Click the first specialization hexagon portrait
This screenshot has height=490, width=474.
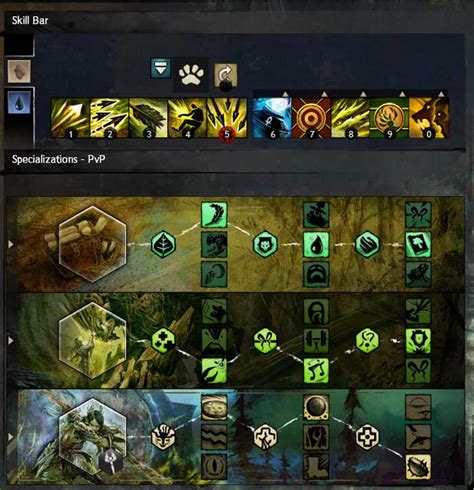pyautogui.click(x=92, y=244)
